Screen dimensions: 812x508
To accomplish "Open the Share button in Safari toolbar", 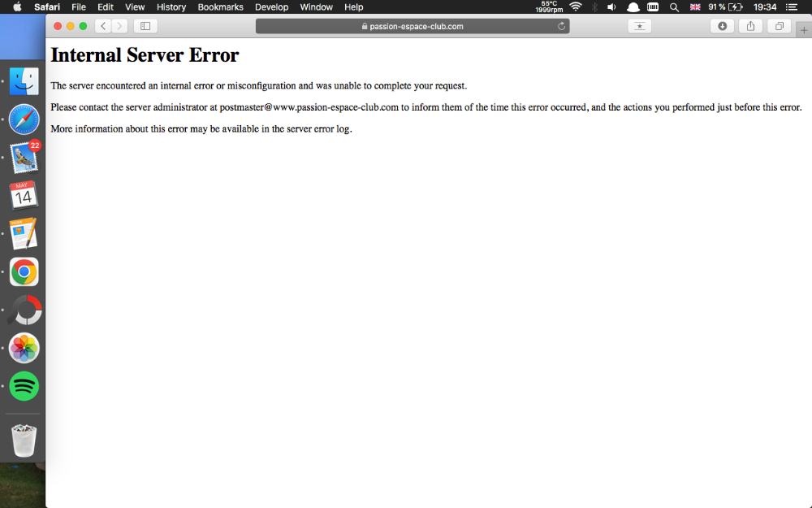I will [x=750, y=26].
